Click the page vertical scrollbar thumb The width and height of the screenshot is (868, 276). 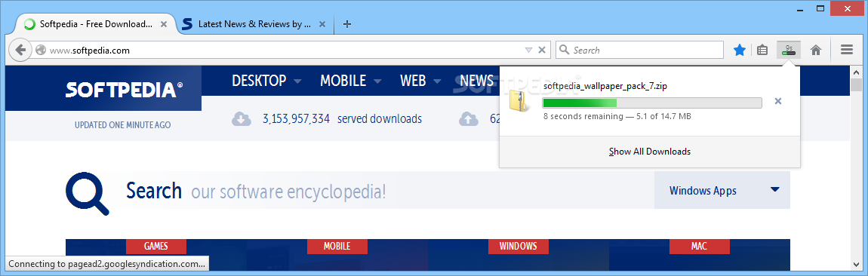click(x=857, y=85)
